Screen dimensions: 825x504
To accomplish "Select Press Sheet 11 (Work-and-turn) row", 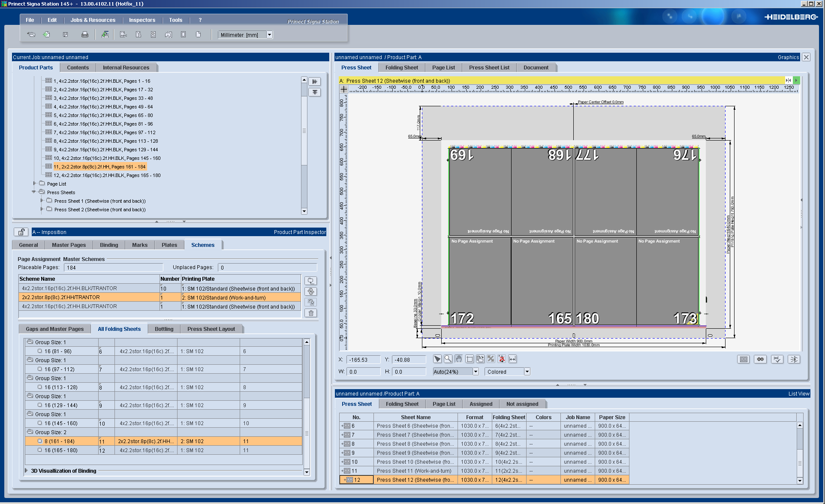I will pyautogui.click(x=414, y=471).
